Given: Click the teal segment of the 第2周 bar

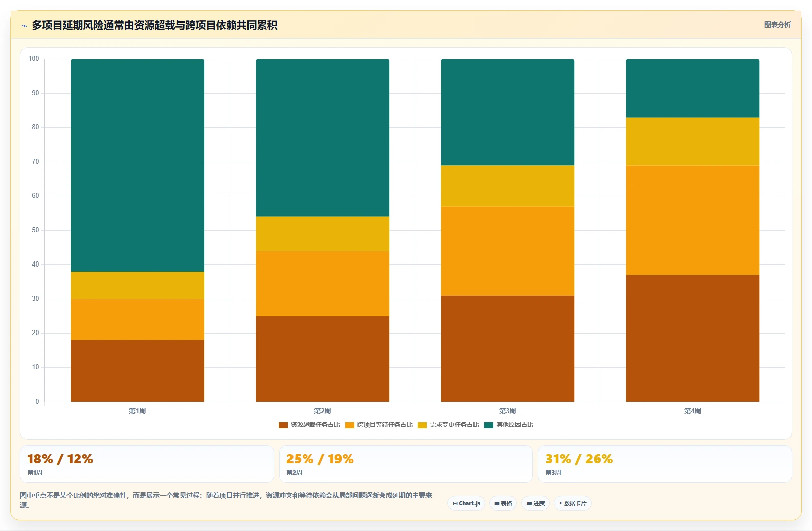Looking at the screenshot, I should point(323,138).
